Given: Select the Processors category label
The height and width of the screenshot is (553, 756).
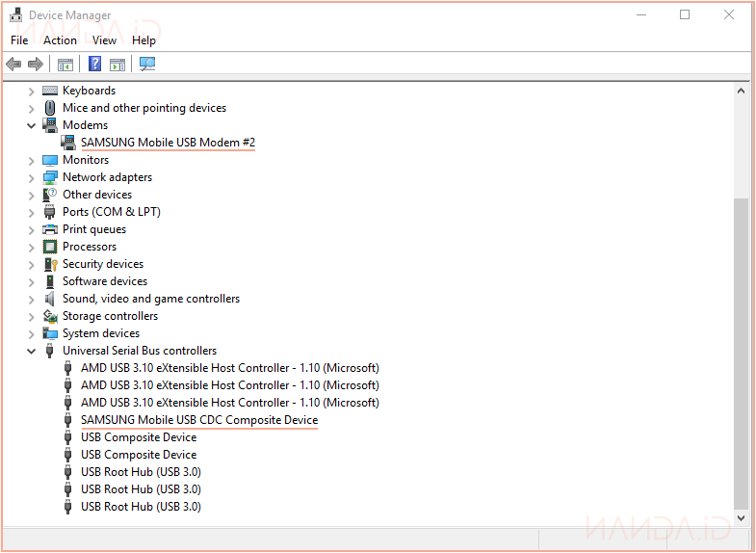Looking at the screenshot, I should 90,247.
